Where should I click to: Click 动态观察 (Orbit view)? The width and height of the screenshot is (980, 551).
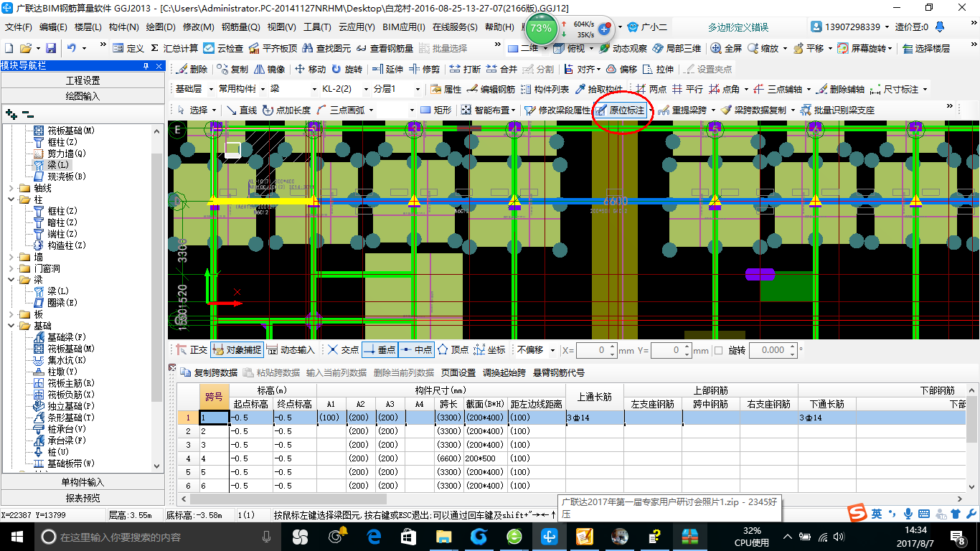623,48
